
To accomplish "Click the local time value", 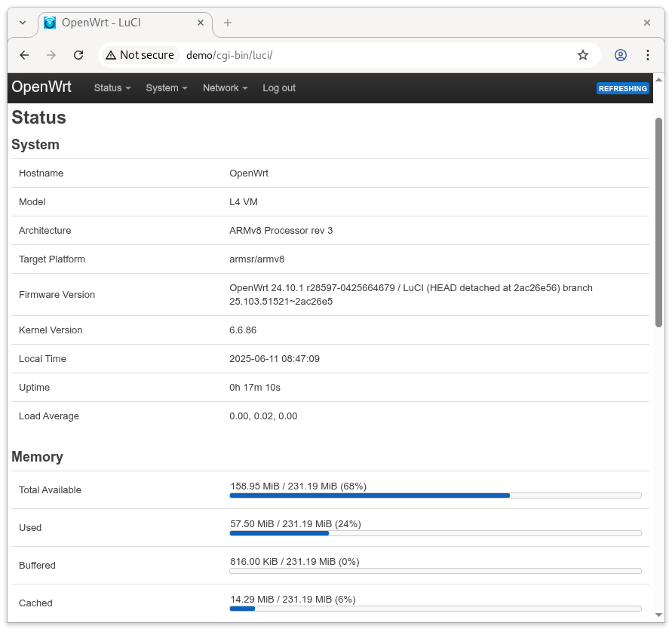I will coord(275,359).
